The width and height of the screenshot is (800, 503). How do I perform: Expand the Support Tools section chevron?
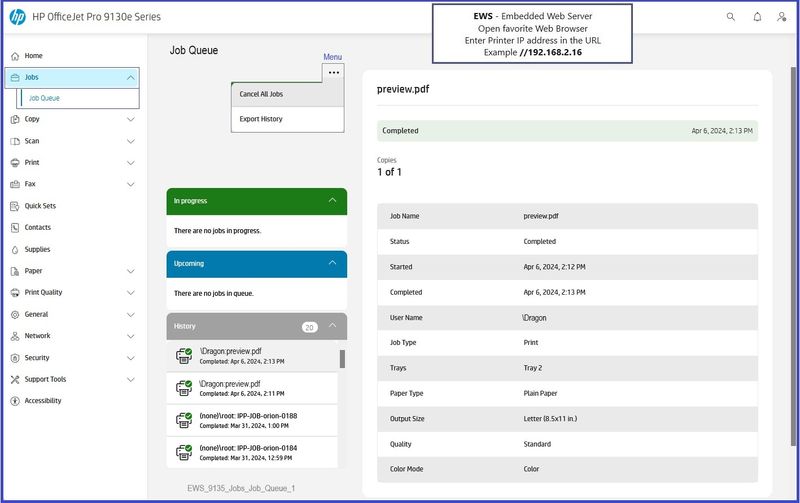coord(131,380)
